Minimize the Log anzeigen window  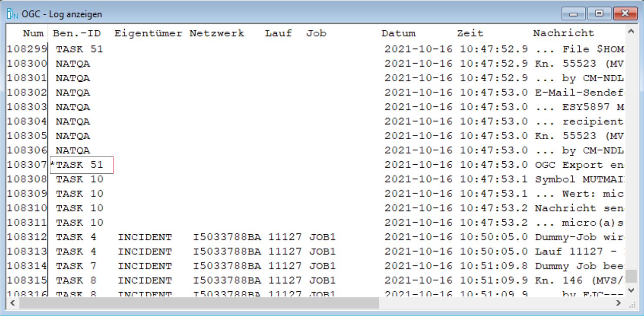coord(573,14)
